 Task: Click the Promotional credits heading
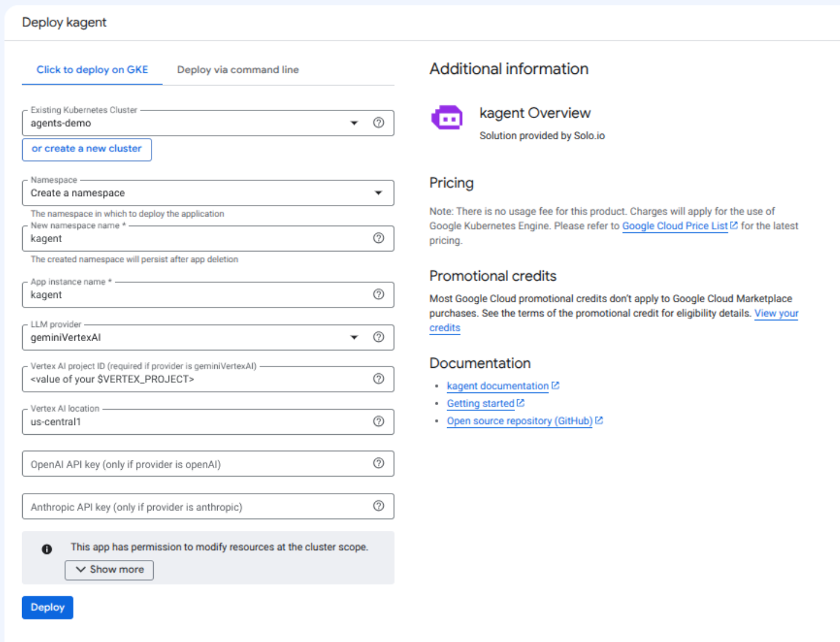[x=493, y=276]
